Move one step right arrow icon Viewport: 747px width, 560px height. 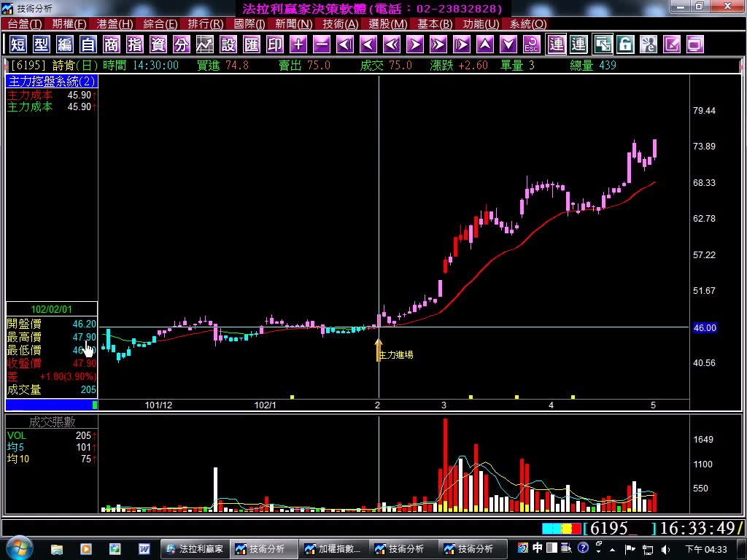click(x=415, y=44)
